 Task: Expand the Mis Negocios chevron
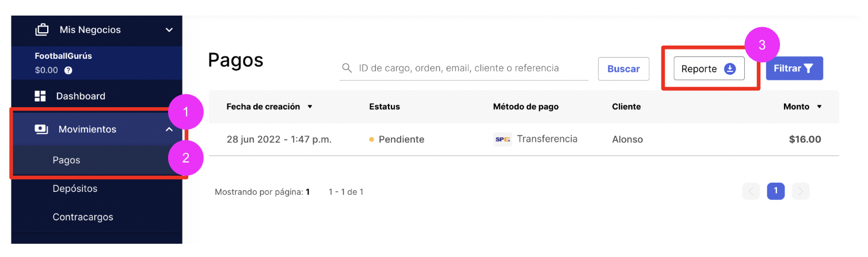click(x=169, y=29)
